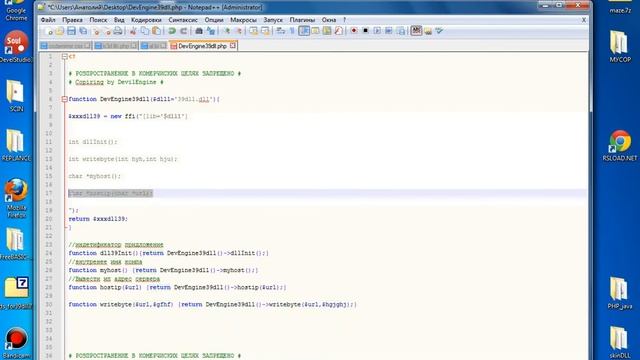Click 'char *myhost();' on line 15

[x=95, y=176]
